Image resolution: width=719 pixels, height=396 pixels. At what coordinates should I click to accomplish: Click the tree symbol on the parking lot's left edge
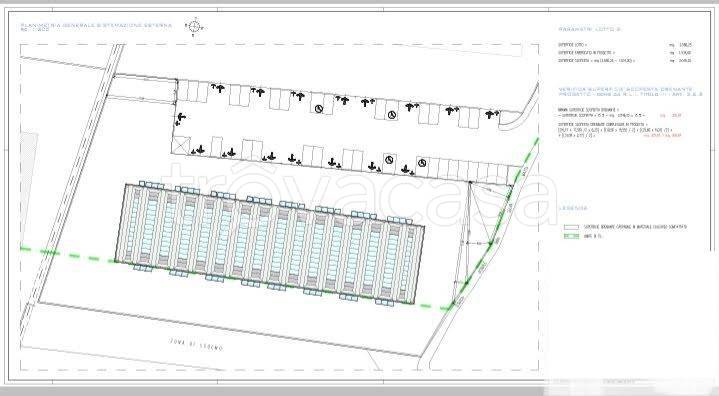[x=180, y=119]
